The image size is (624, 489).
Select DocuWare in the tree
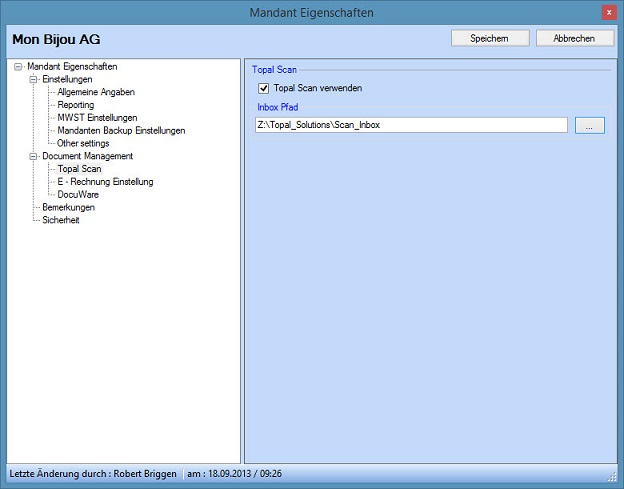pos(78,195)
